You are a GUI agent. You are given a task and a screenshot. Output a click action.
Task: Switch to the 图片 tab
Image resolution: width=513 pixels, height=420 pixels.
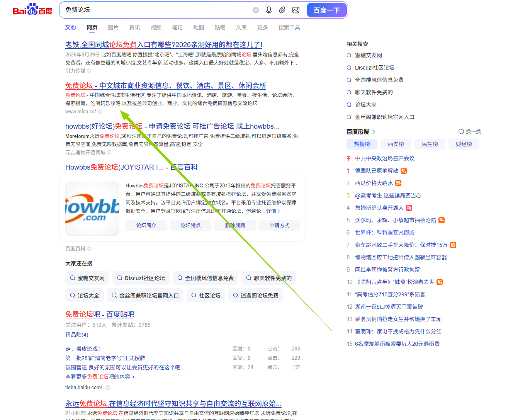click(113, 27)
